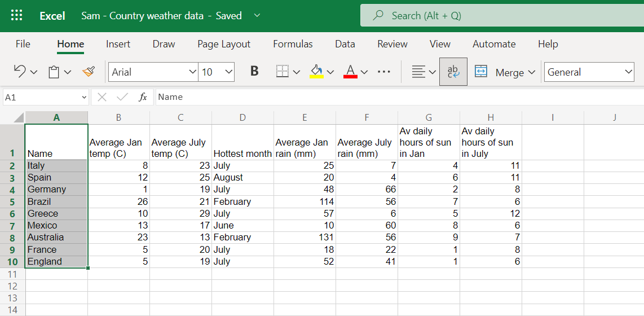Switch to the Formulas tab
644x316 pixels.
click(293, 44)
